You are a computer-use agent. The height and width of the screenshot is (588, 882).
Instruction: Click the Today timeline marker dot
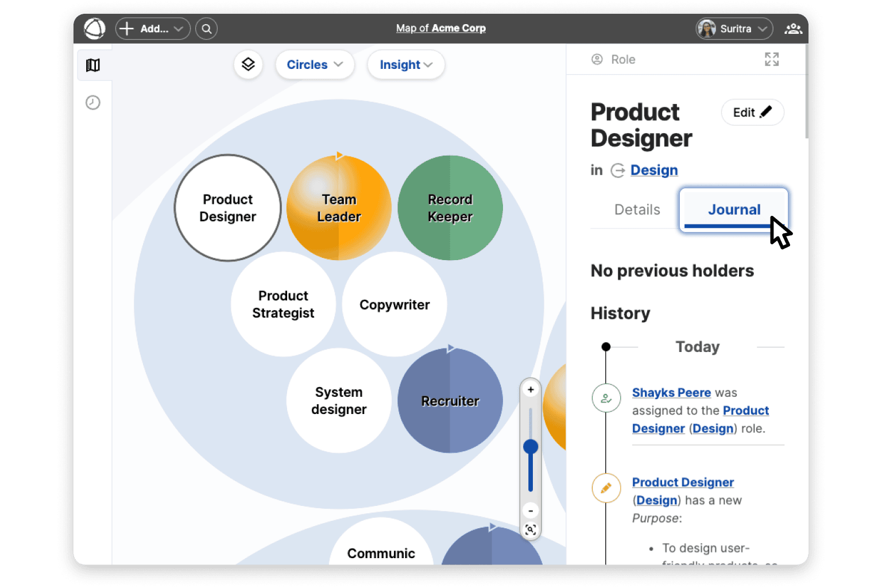coord(606,347)
